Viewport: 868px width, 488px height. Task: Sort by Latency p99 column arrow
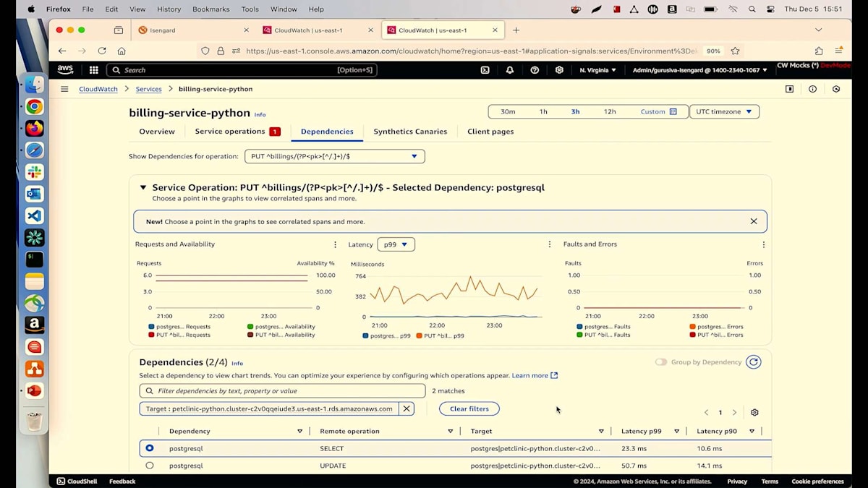click(676, 431)
